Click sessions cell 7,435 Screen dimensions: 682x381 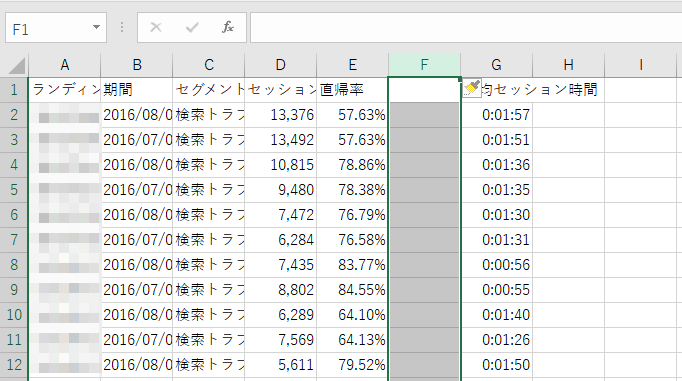coord(281,265)
